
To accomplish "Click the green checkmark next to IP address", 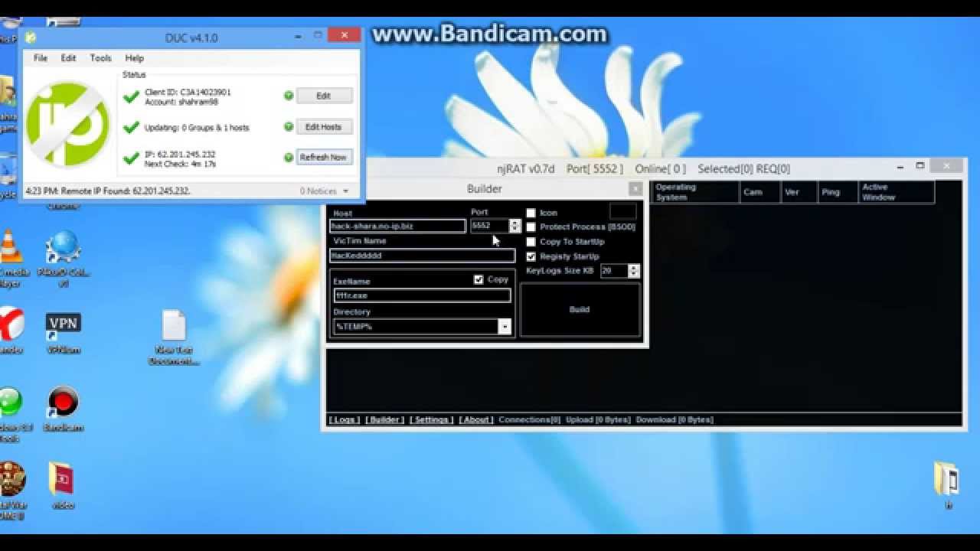I will point(131,158).
